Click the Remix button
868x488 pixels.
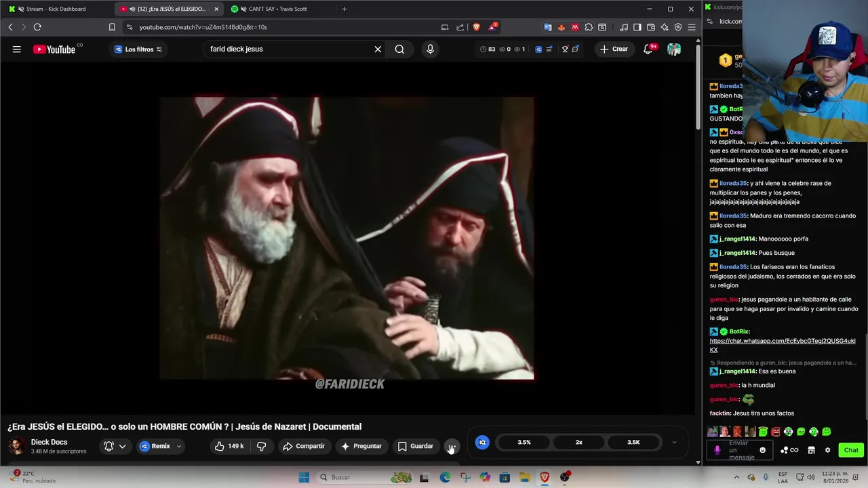tap(155, 446)
